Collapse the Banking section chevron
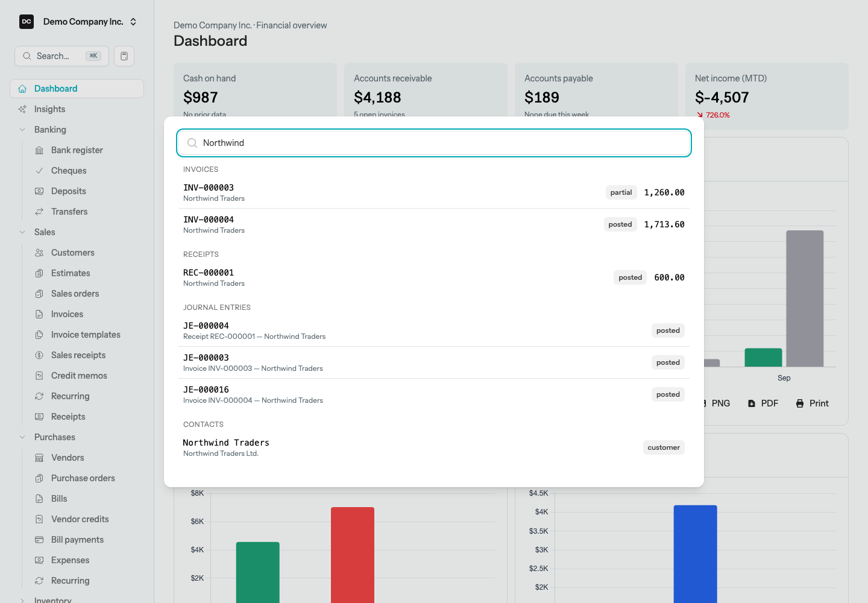The image size is (868, 603). 22,130
